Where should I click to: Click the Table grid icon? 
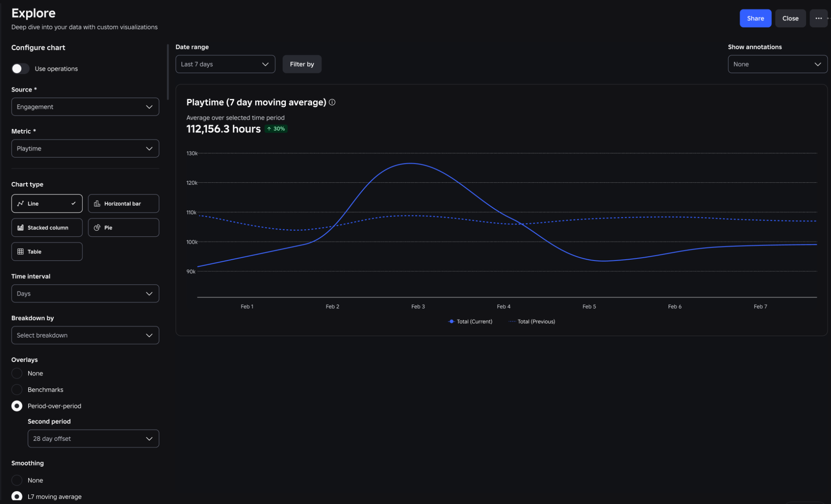[20, 252]
